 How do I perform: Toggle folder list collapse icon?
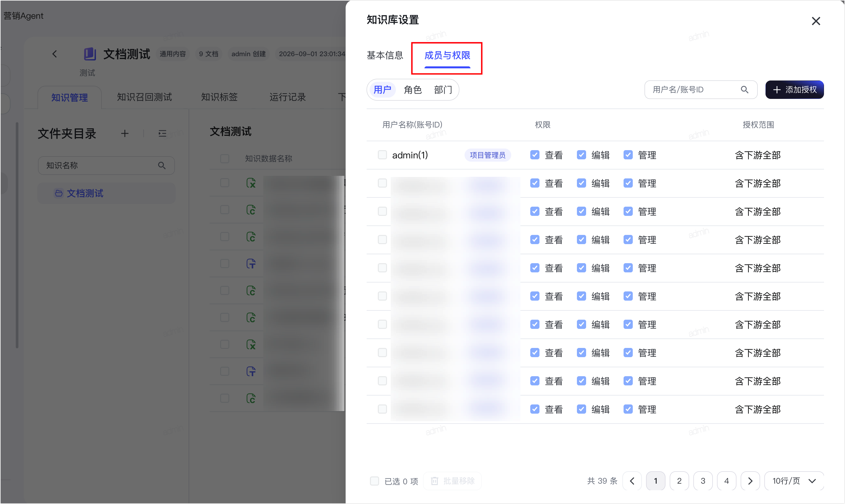click(162, 133)
